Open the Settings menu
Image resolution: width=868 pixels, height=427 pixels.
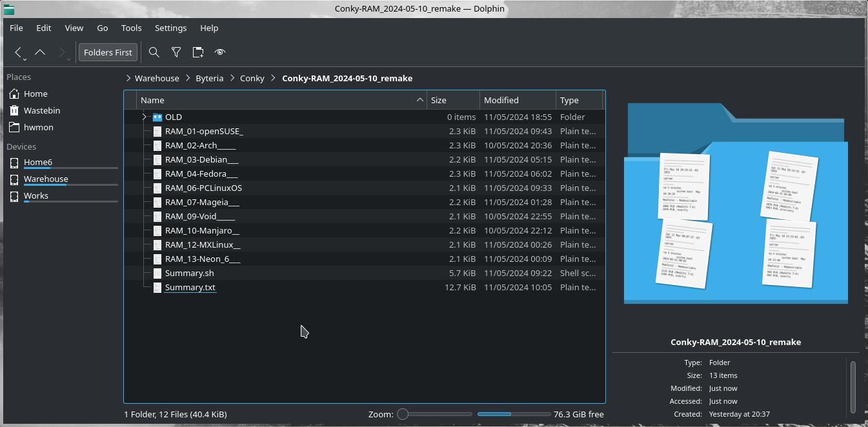tap(170, 28)
